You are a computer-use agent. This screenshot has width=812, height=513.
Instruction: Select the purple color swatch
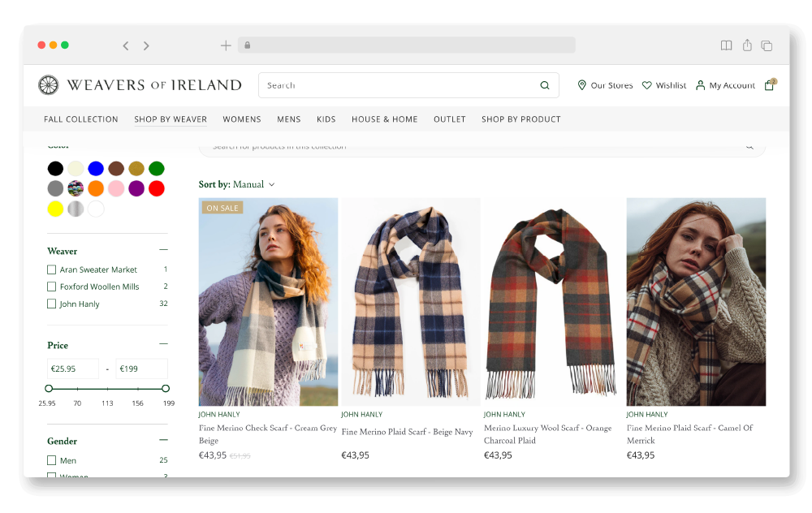136,188
